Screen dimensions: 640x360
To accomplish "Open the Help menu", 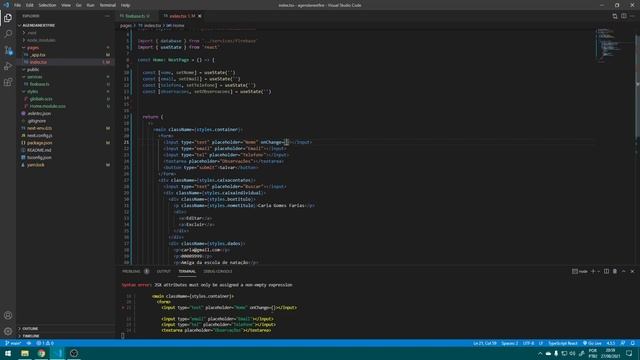I will tap(125, 5).
